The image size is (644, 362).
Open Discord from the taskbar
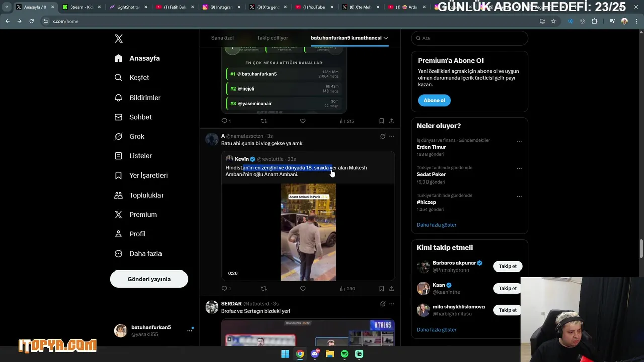coord(315,354)
